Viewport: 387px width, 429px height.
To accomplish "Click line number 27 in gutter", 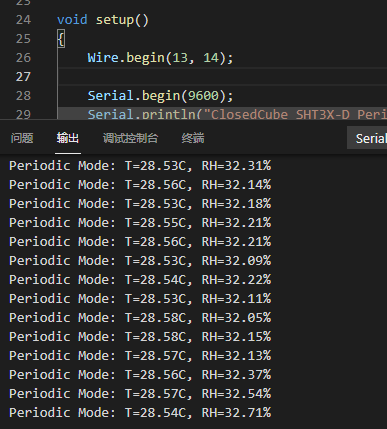I will [23, 77].
